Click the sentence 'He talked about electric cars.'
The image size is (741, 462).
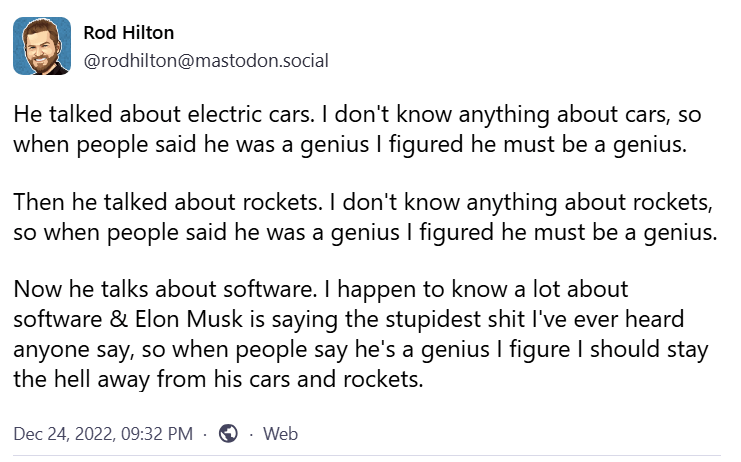point(164,114)
